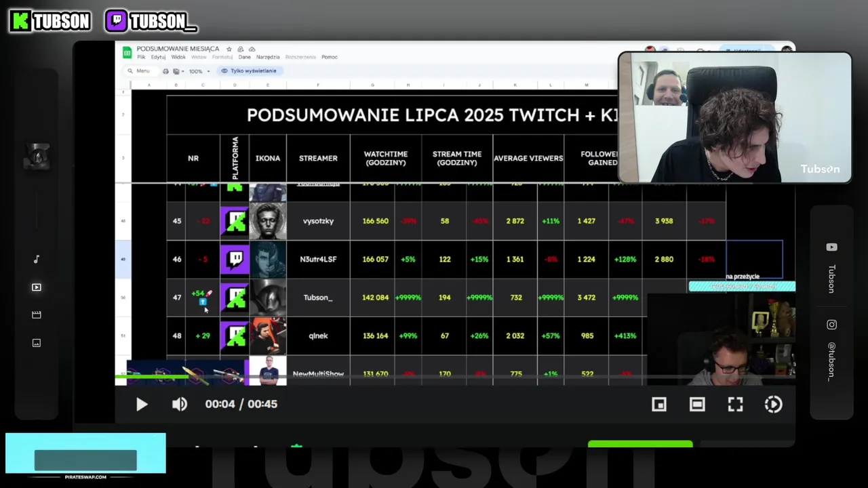This screenshot has height=488, width=868.
Task: Click the Twitch TUBSON_ logo
Action: pyautogui.click(x=151, y=22)
